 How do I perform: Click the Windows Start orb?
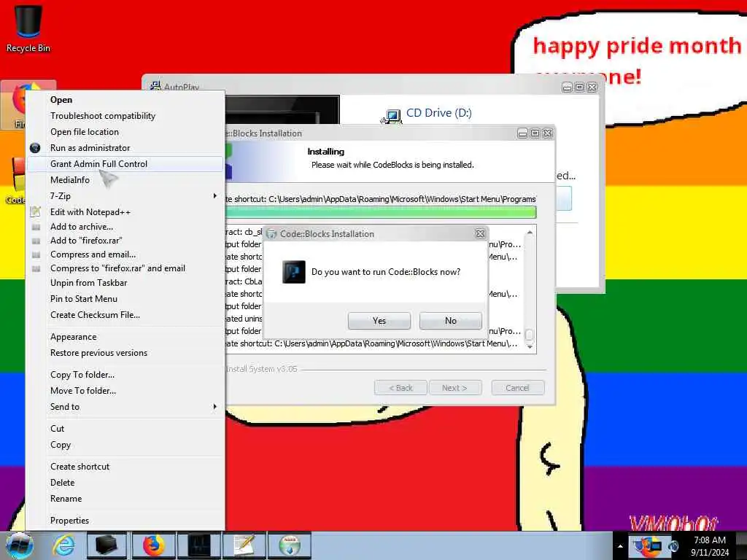coord(20,545)
